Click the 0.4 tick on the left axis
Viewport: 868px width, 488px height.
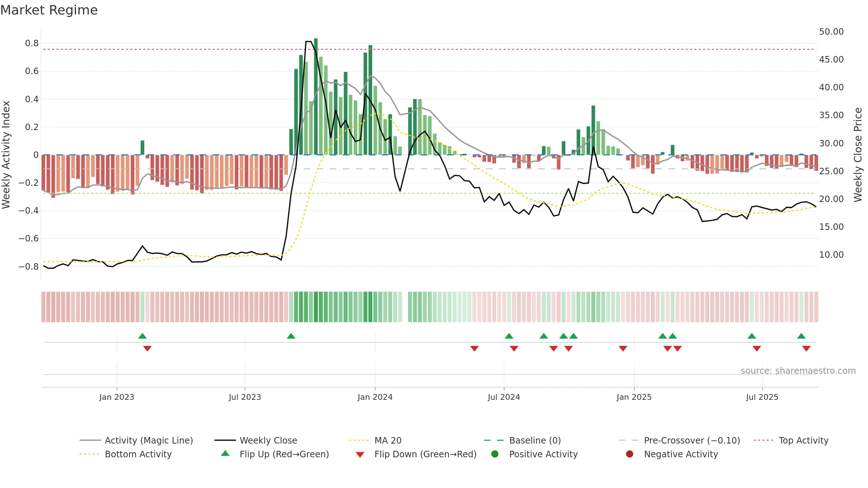tap(32, 99)
